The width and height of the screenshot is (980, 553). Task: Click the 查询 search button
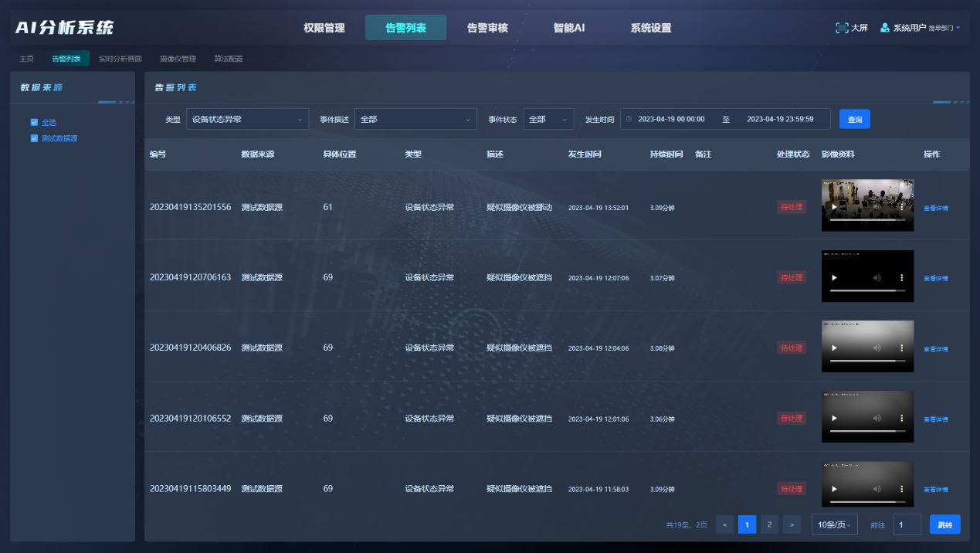point(854,119)
